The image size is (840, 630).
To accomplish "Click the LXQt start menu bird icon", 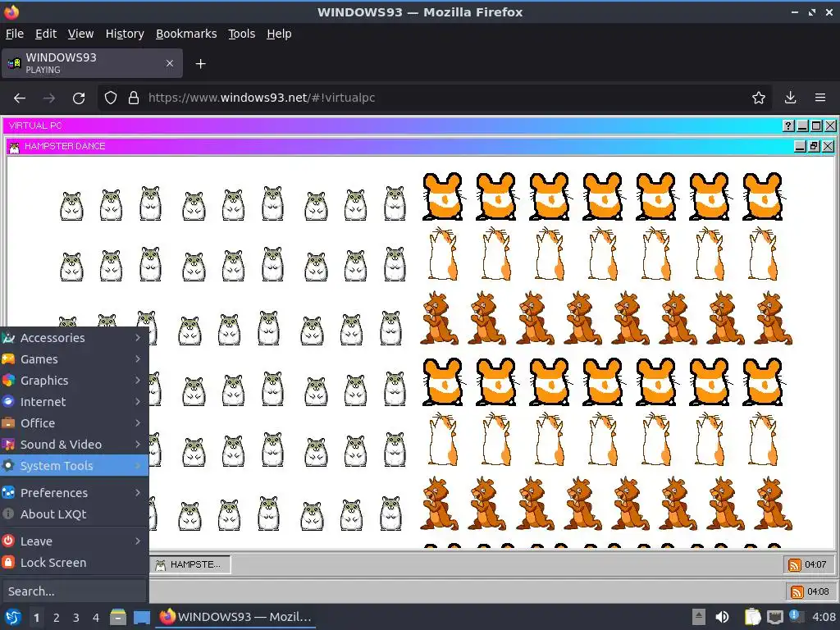I will coord(12,617).
